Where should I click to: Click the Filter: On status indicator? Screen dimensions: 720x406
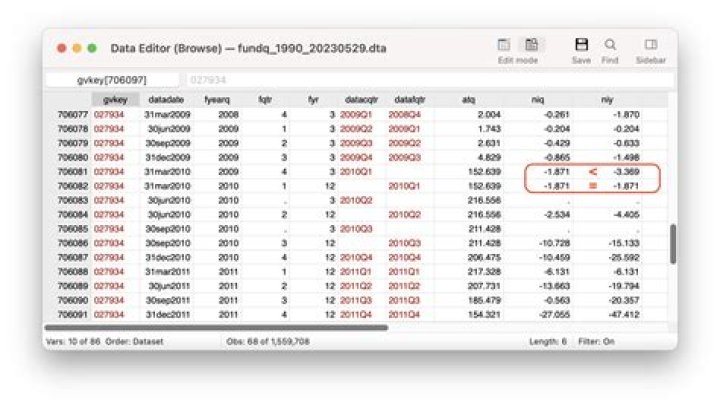tap(598, 341)
